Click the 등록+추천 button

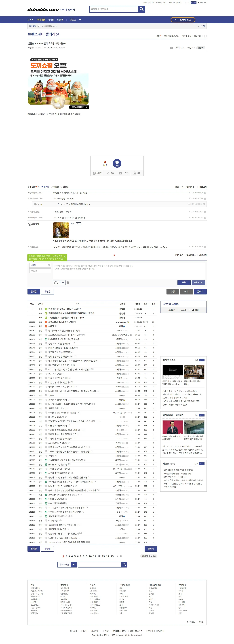[198, 282]
